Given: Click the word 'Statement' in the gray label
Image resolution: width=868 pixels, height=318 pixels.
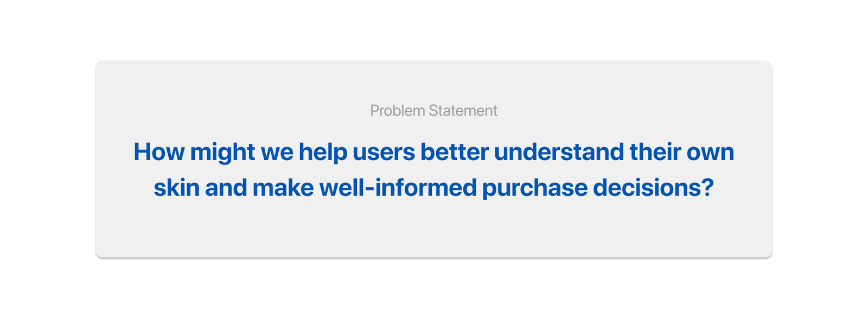Looking at the screenshot, I should pyautogui.click(x=463, y=111).
